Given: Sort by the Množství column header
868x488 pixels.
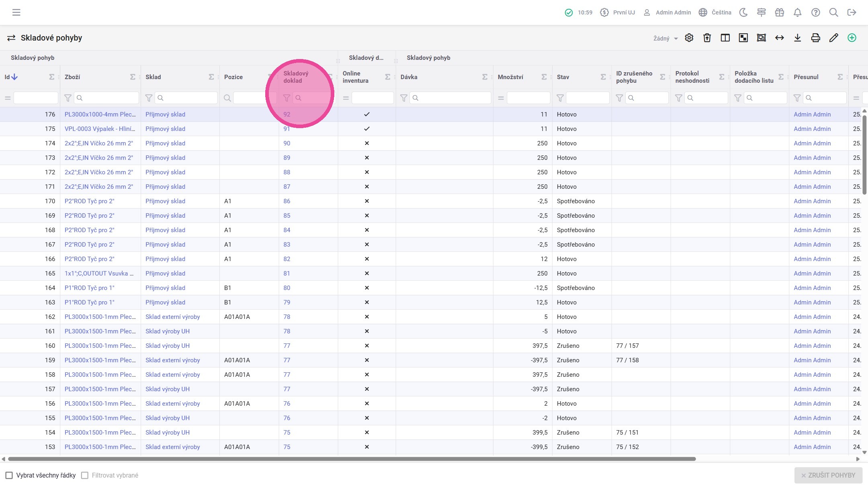Looking at the screenshot, I should click(x=510, y=77).
